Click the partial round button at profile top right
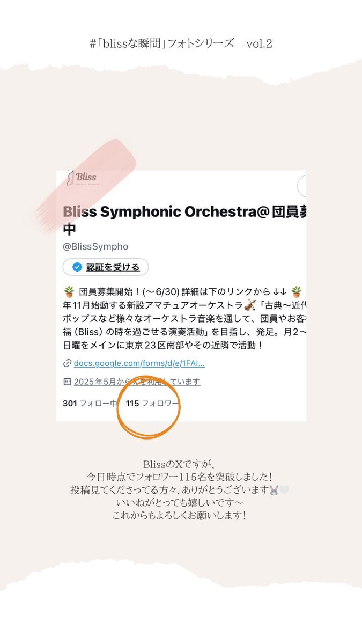Screen dimensions: 362x644 click(301, 186)
